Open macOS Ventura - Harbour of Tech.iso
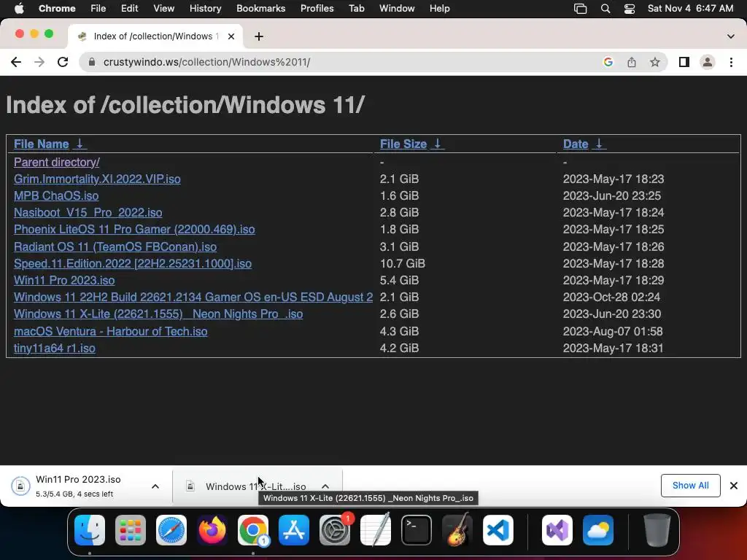Viewport: 747px width, 560px height. [x=111, y=331]
